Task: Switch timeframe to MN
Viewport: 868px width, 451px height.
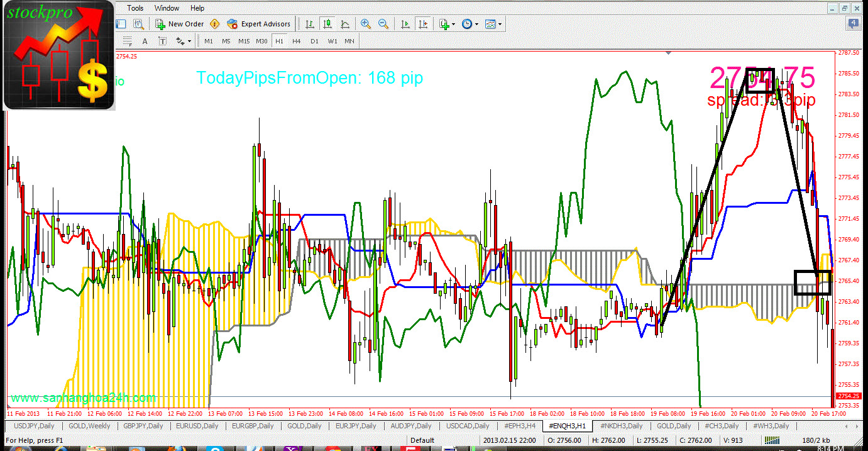Action: [x=349, y=42]
